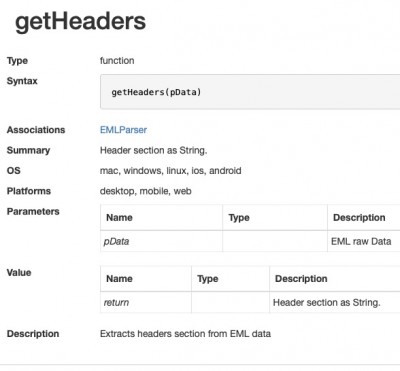This screenshot has height=371, width=400.
Task: Select the EML raw Data description cell
Action: (364, 241)
